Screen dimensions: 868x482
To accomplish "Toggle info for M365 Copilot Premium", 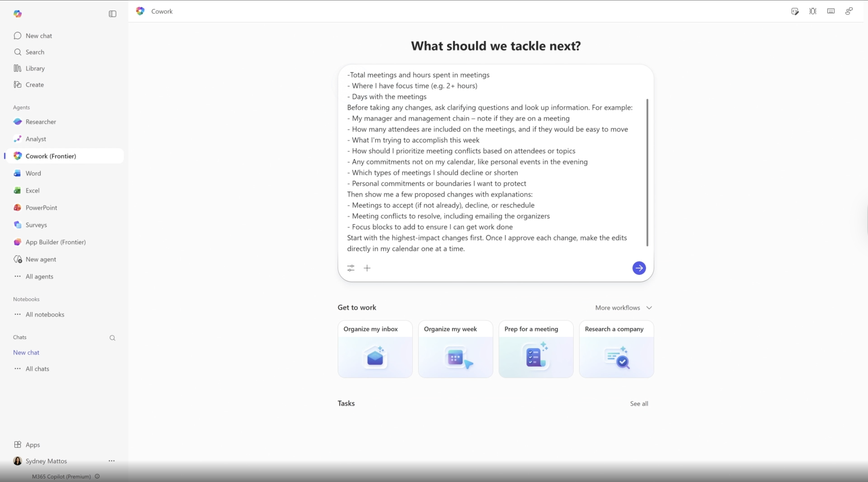I will click(97, 476).
